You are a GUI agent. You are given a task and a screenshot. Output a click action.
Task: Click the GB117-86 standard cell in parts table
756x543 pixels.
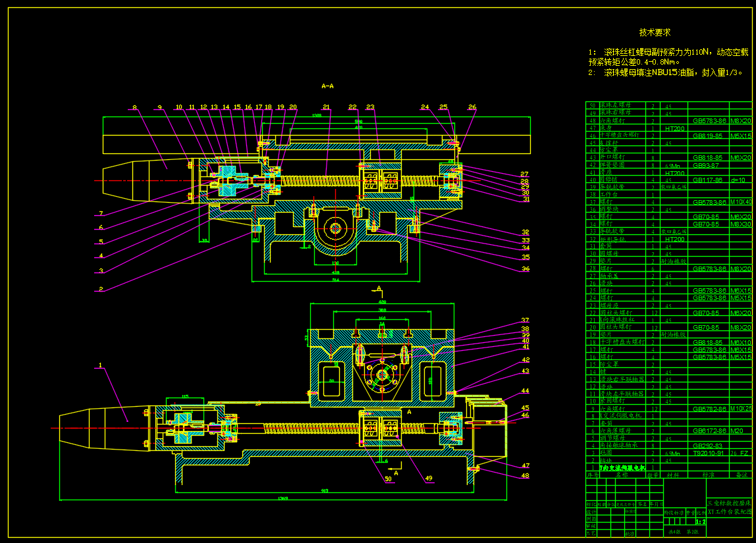click(708, 180)
